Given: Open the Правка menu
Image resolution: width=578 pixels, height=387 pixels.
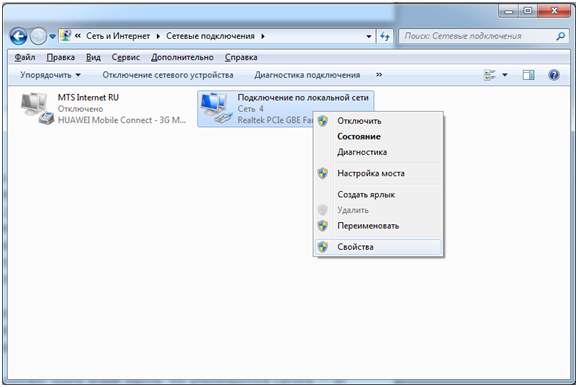Looking at the screenshot, I should click(x=60, y=57).
